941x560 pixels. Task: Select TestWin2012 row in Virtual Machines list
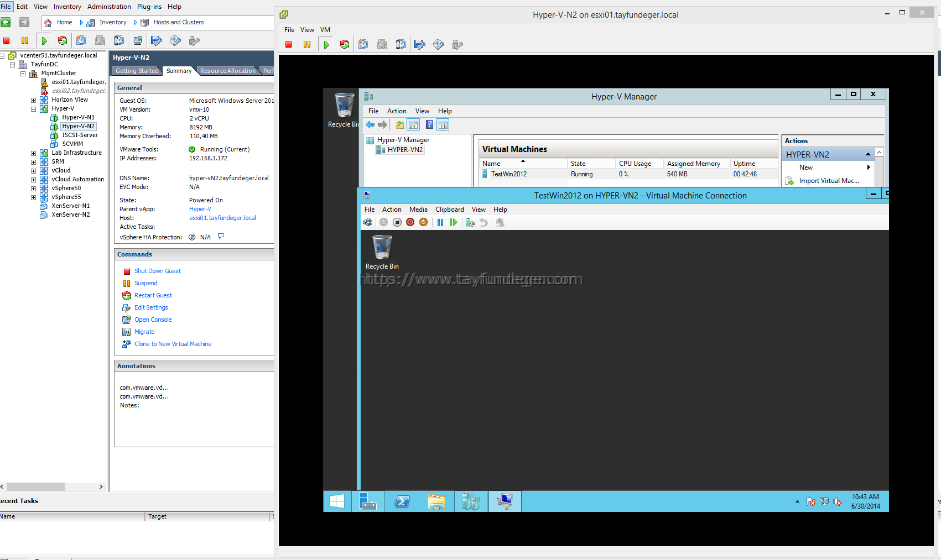tap(628, 174)
